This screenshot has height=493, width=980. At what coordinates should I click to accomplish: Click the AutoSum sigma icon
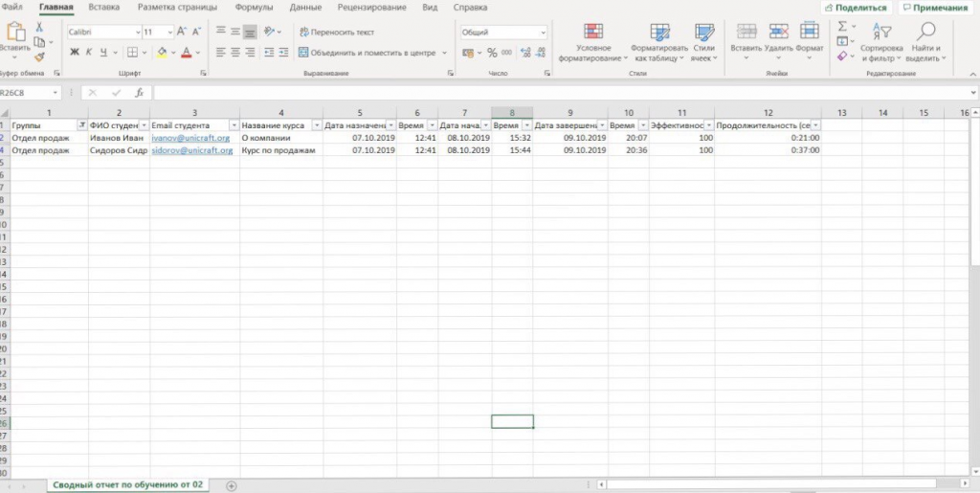[842, 26]
